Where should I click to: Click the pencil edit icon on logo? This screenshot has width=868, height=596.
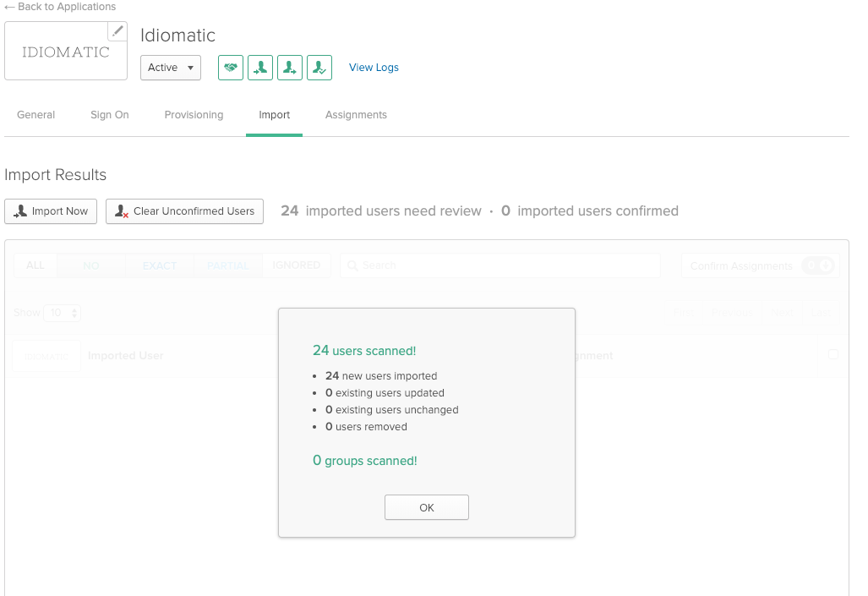pos(117,31)
